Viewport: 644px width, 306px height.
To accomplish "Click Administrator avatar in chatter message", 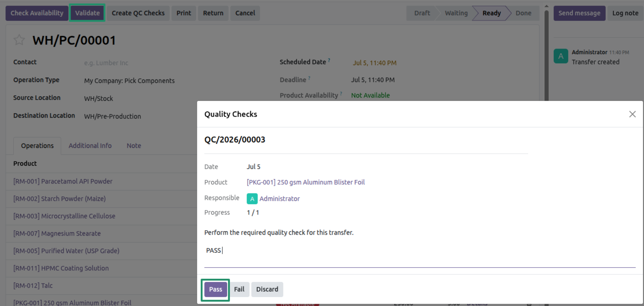I will 561,56.
